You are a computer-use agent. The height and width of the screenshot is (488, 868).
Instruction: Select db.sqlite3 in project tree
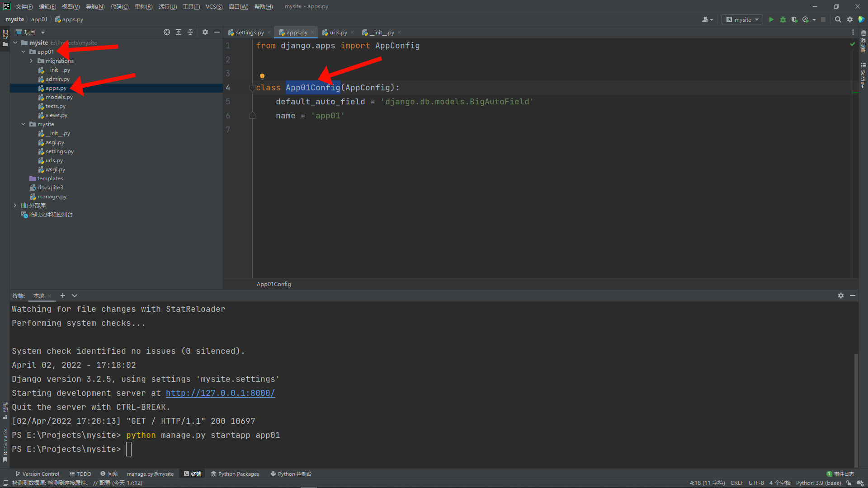(x=50, y=188)
